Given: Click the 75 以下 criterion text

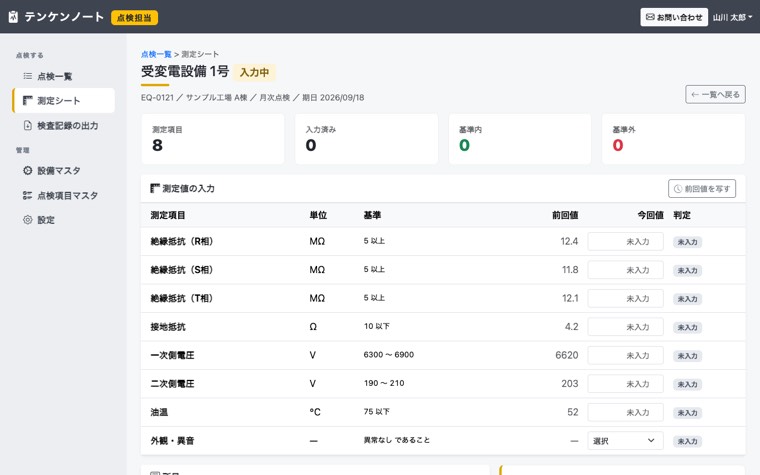Looking at the screenshot, I should click(377, 412).
